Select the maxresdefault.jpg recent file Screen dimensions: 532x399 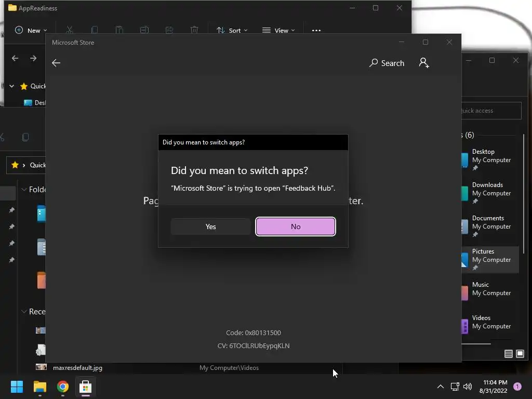tap(77, 367)
